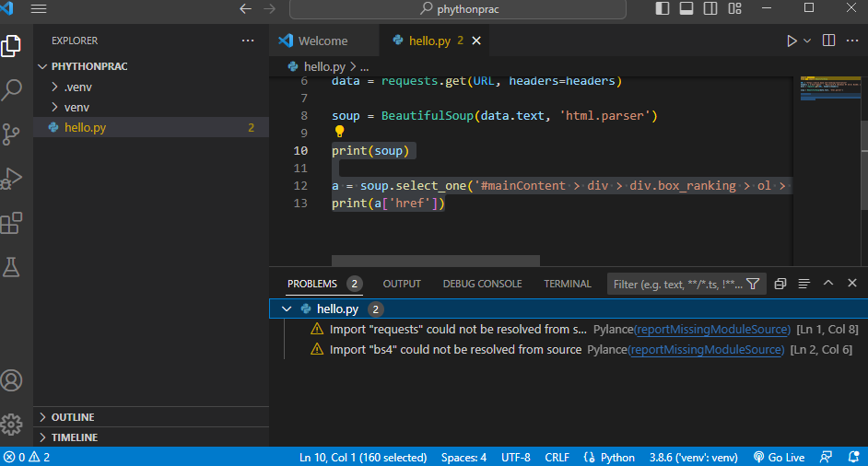868x466 pixels.
Task: Maximize the panel with up chevron
Action: pos(828,283)
